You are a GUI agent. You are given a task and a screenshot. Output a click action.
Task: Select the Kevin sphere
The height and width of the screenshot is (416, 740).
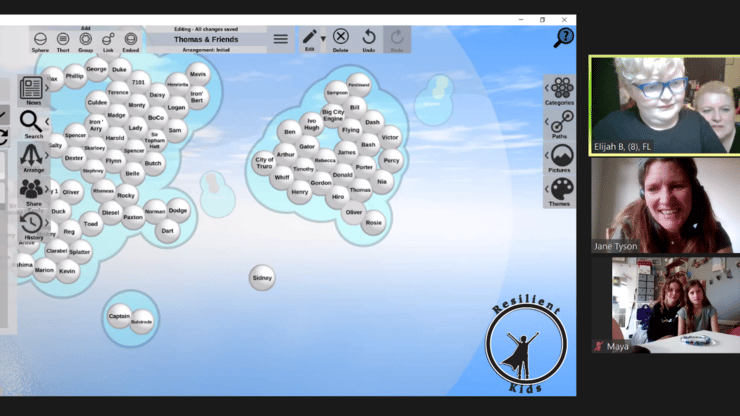click(x=67, y=271)
